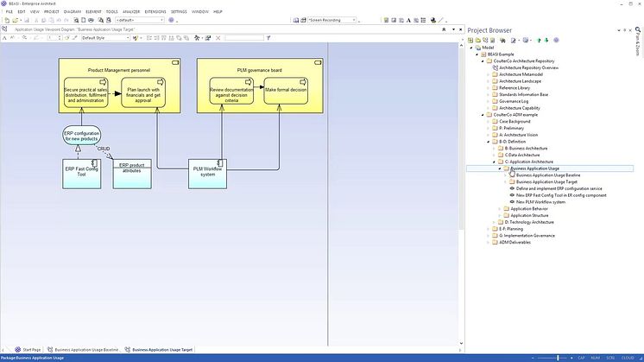Image resolution: width=644 pixels, height=362 pixels.
Task: Click the green up arrow in Project Browser
Action: pyautogui.click(x=539, y=41)
